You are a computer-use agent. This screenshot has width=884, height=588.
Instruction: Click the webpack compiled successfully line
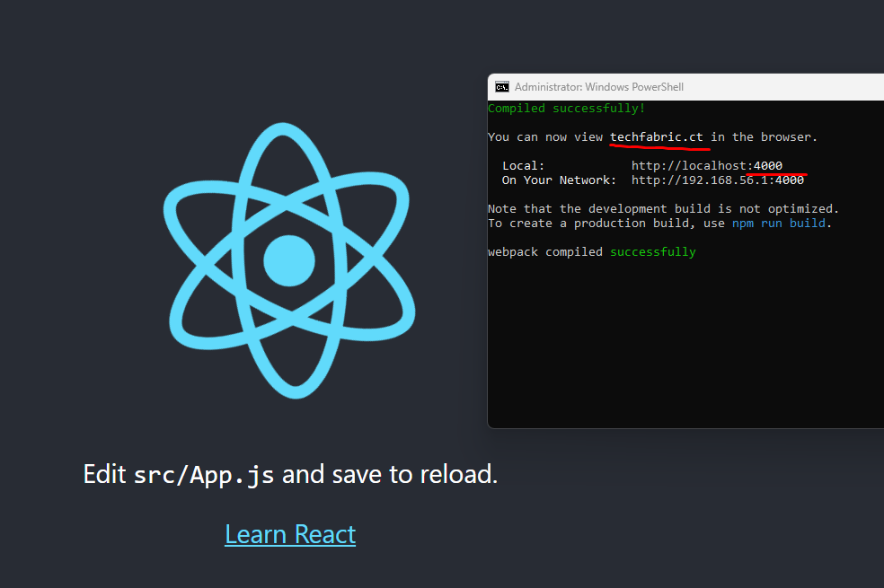[x=592, y=251]
